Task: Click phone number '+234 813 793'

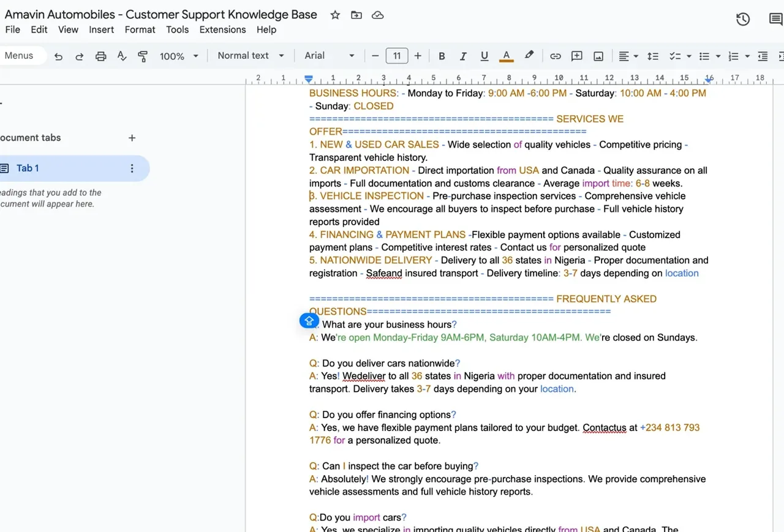Action: coord(669,427)
